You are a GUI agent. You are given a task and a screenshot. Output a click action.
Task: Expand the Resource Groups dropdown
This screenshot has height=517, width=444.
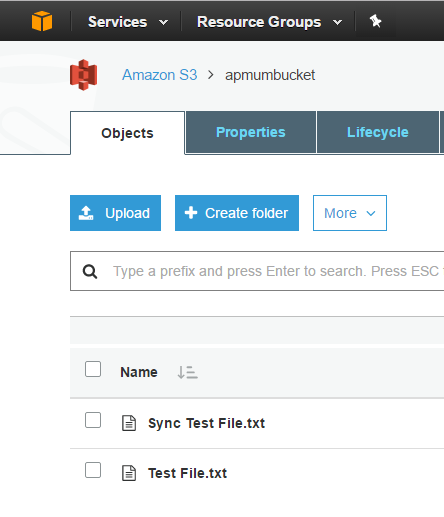click(x=270, y=22)
